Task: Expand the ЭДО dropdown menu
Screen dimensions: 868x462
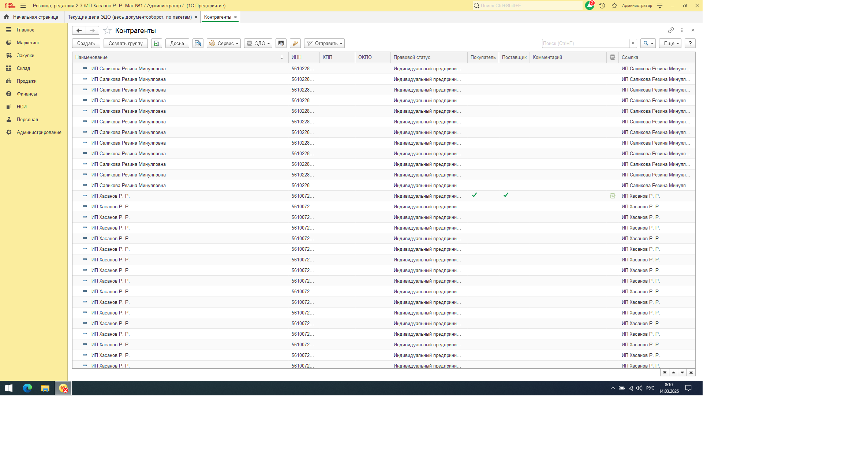Action: click(x=258, y=43)
